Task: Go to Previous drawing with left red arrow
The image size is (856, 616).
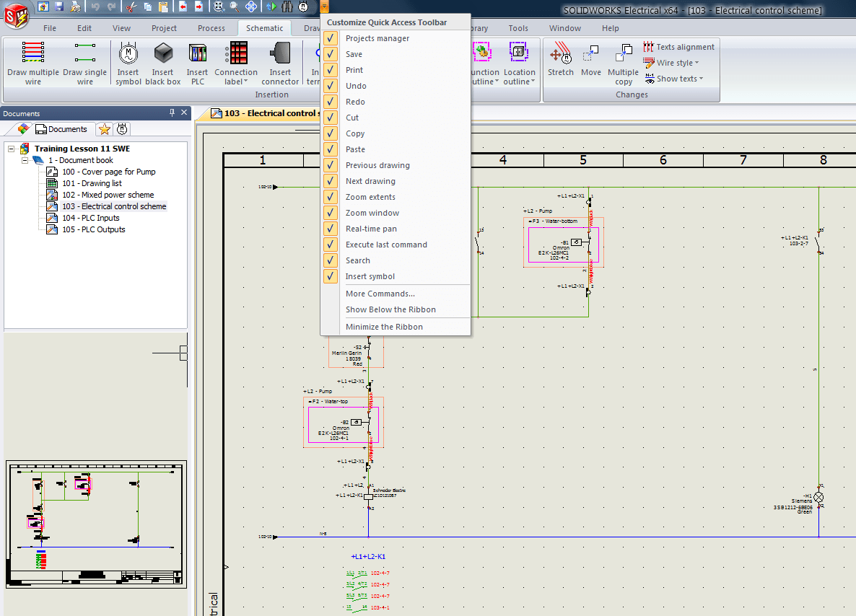Action: [183, 6]
